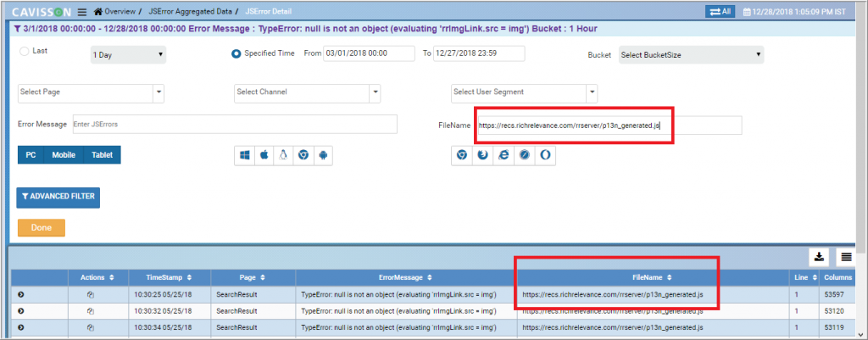Filter by Opera browser icon
This screenshot has height=340, width=868.
tap(545, 156)
